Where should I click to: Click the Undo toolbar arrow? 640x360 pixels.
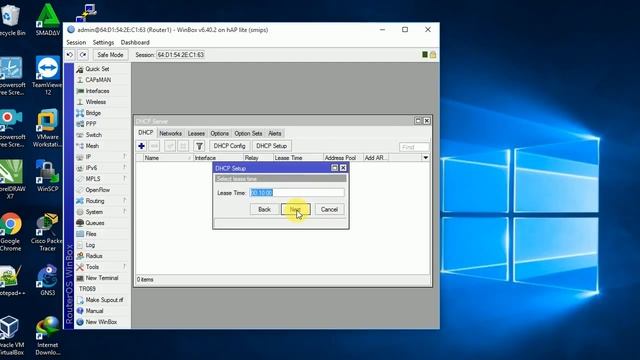click(x=70, y=55)
